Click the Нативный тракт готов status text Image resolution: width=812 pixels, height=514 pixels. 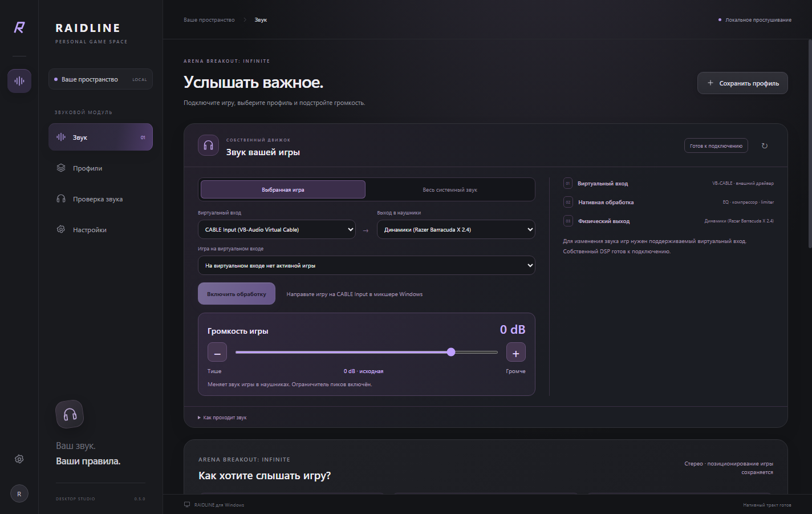pos(768,505)
